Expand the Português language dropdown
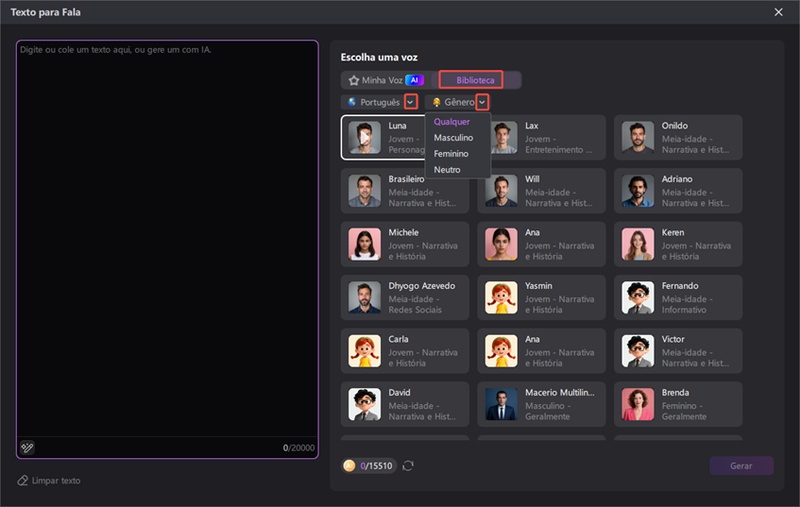The image size is (800, 507). coord(410,102)
